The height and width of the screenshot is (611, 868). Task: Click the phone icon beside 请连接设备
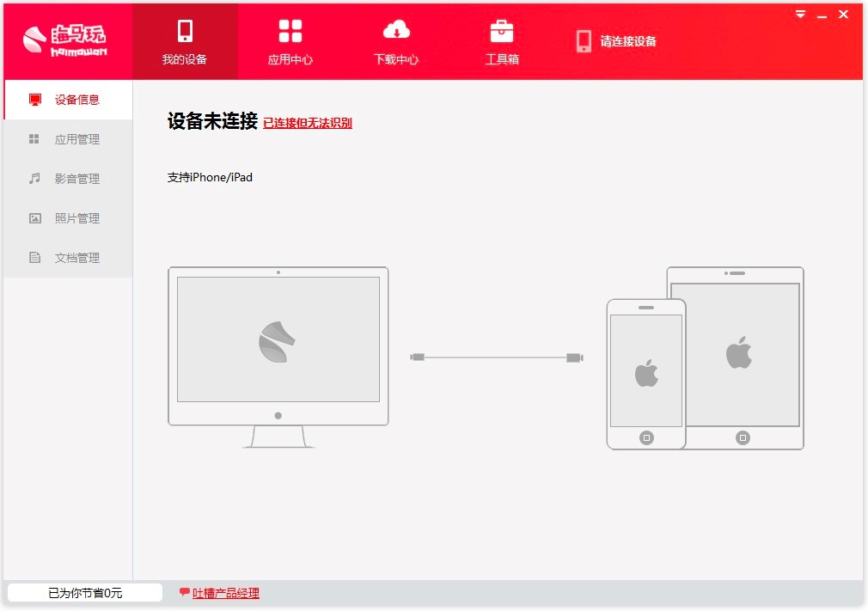click(x=584, y=41)
